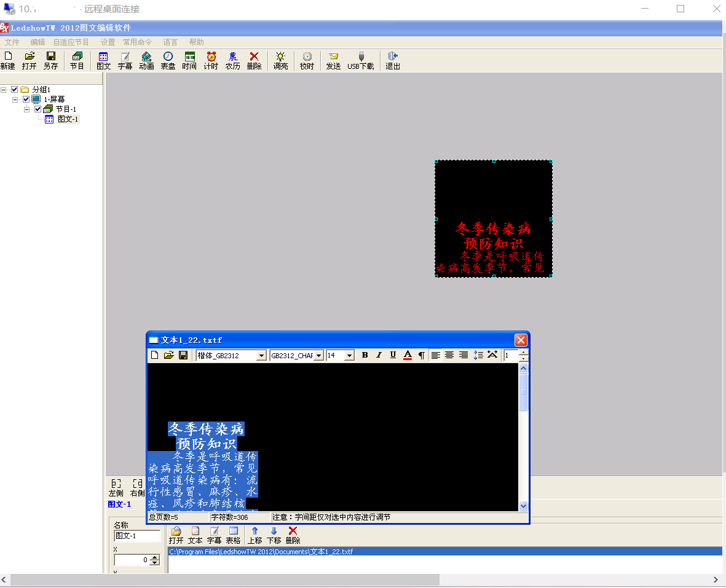Insert the lunar calendar 农历 icon
The height and width of the screenshot is (588, 726).
[x=233, y=61]
